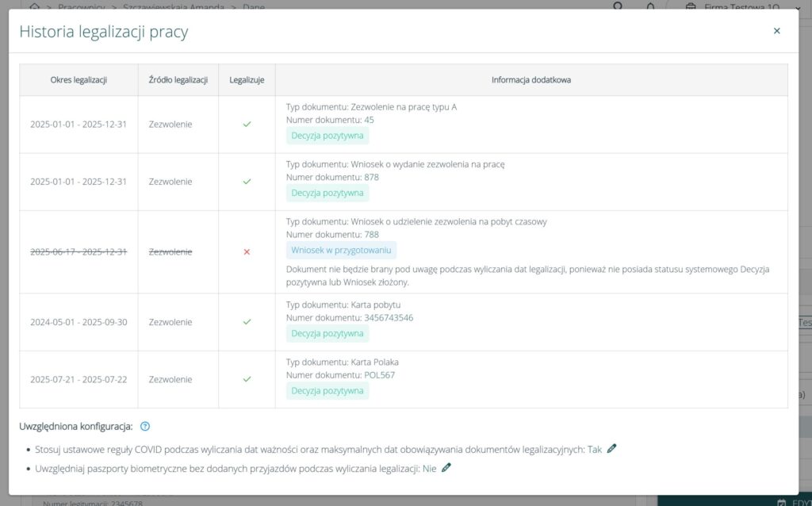Click the Okres legalizacji column header
The image size is (812, 506).
coord(79,80)
